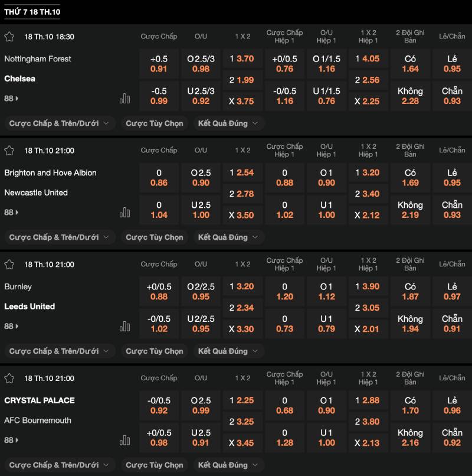Click Over 2.5 odds 0.99 for Crystal Palace

[201, 405]
